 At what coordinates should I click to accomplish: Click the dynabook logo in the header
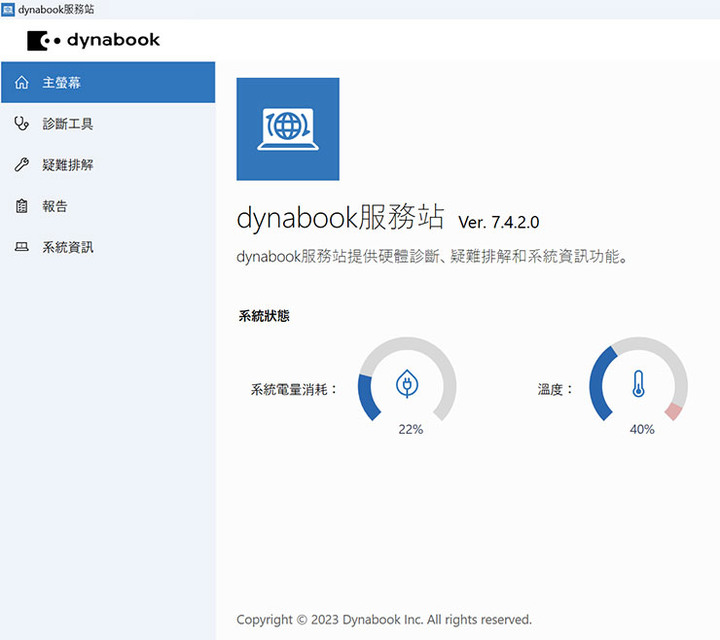click(x=94, y=40)
